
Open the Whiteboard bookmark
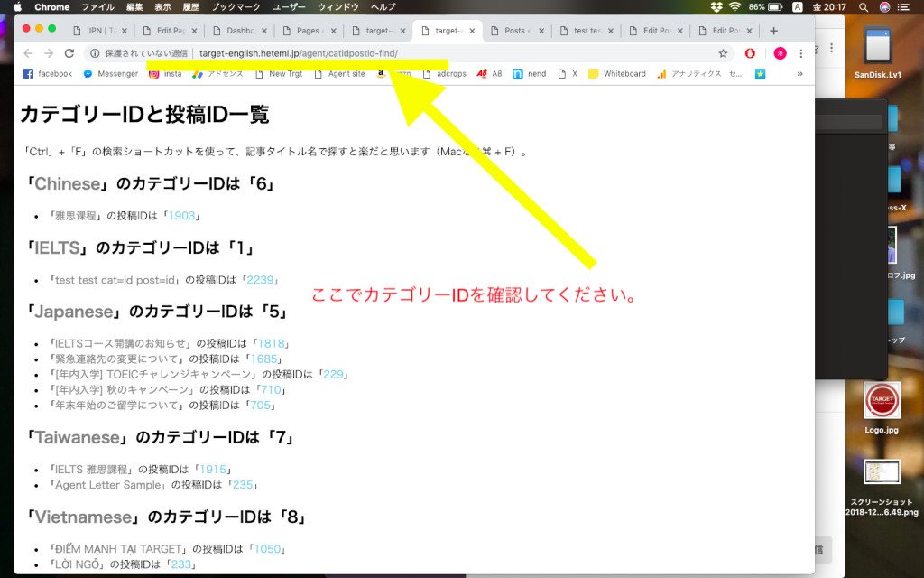(x=617, y=74)
